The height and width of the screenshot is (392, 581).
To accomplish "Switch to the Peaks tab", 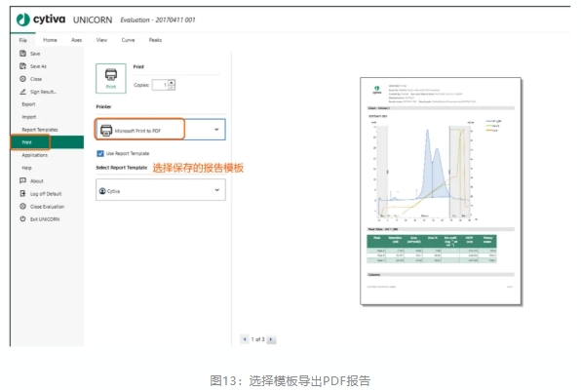I will [x=155, y=40].
